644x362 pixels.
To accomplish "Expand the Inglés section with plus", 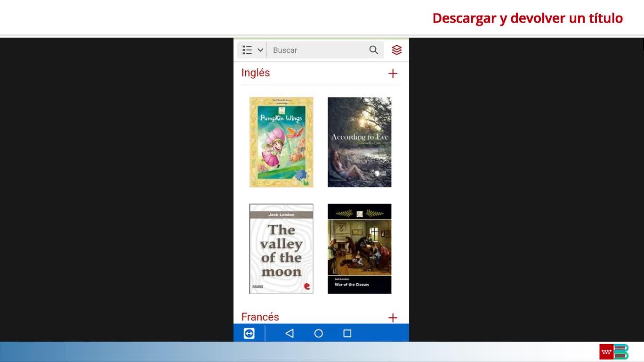I will (x=393, y=74).
